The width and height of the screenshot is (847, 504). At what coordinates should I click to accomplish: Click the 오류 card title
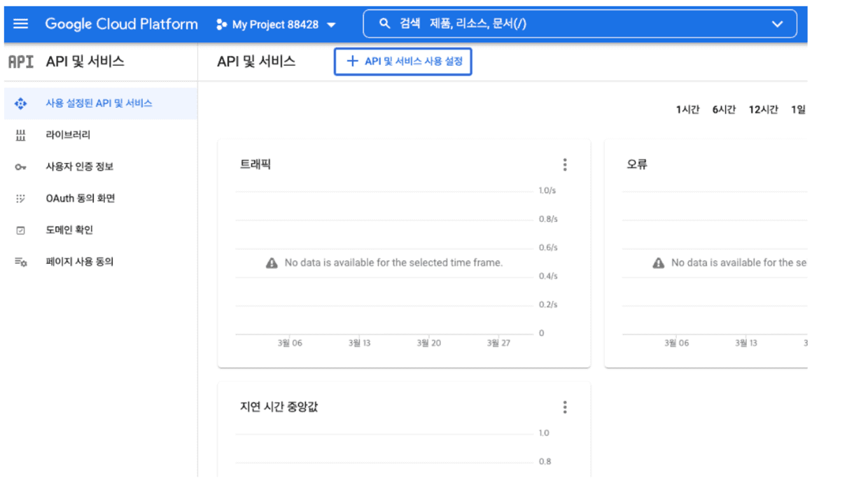point(637,164)
